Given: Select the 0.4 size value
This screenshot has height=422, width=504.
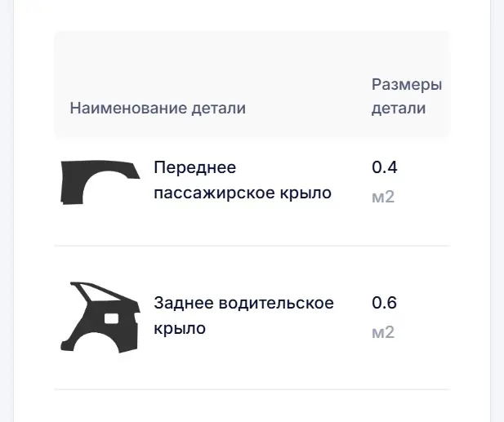Looking at the screenshot, I should 384,168.
